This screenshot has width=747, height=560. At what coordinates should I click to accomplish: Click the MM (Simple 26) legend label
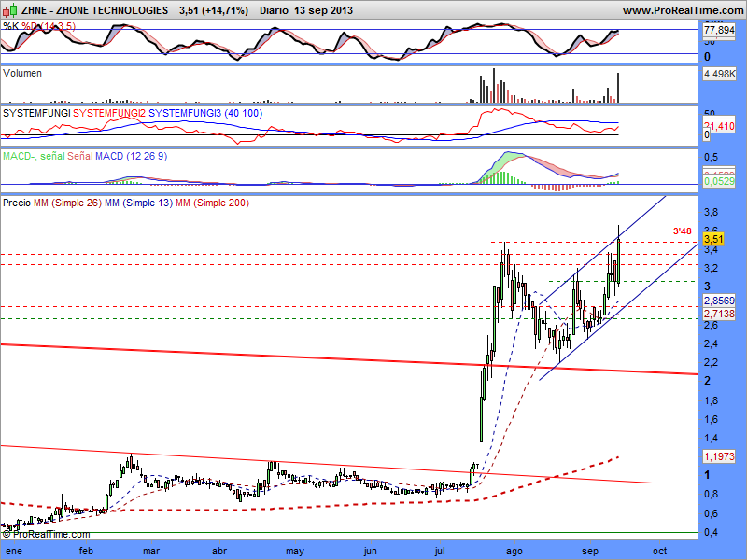67,203
